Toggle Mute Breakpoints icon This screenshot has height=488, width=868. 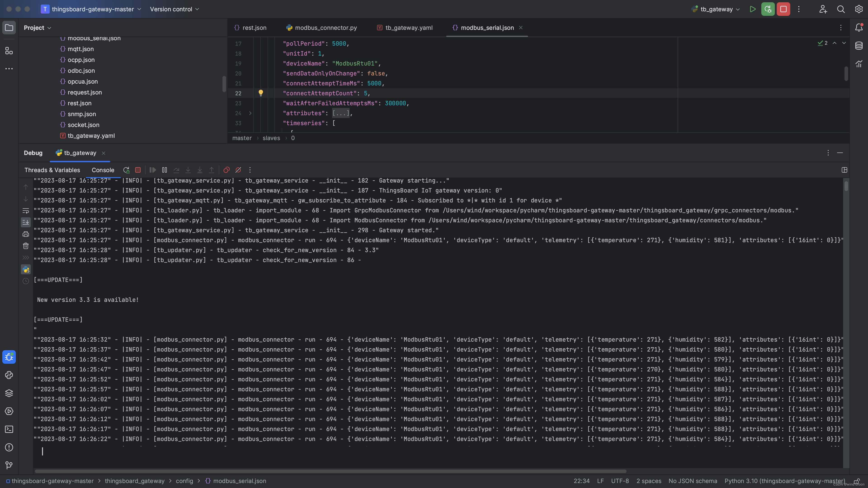tap(238, 170)
